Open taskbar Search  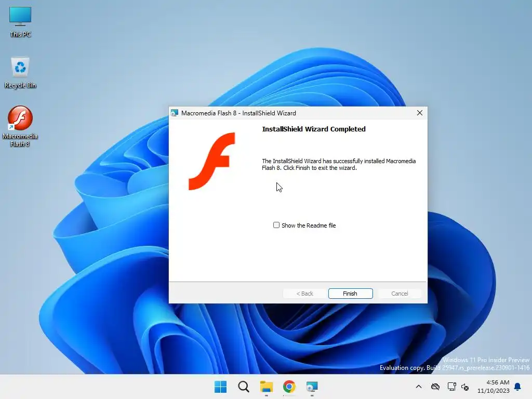coord(244,387)
